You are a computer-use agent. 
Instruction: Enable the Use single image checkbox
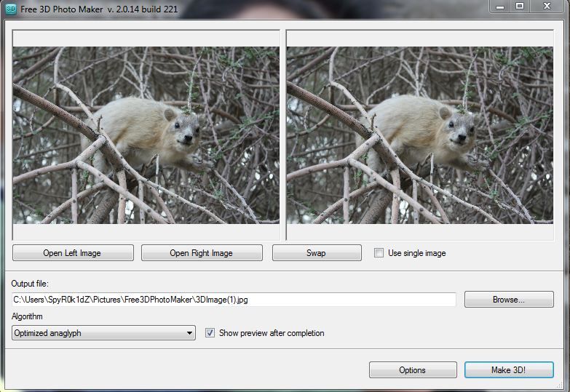[x=379, y=253]
